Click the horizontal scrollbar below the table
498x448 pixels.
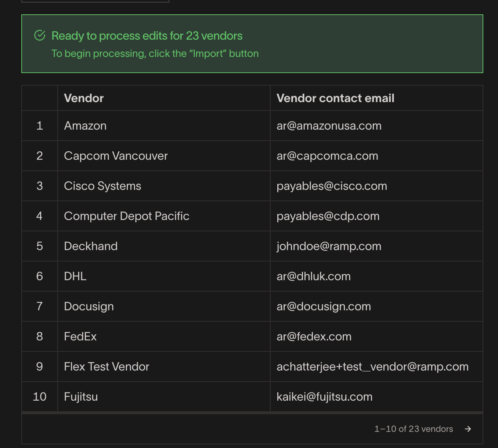coord(252,413)
